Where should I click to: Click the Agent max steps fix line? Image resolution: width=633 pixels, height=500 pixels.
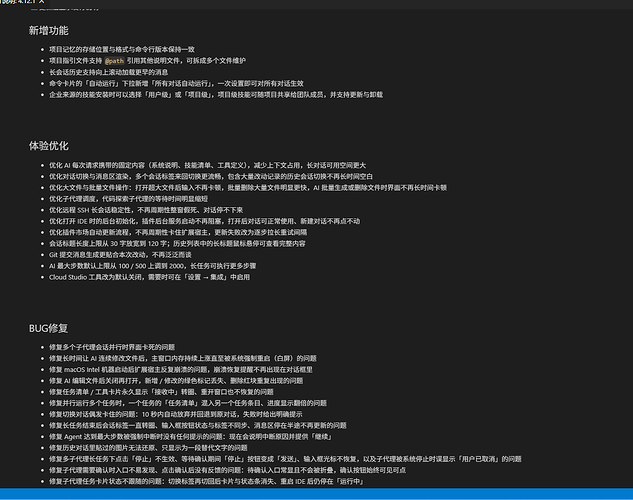190,437
